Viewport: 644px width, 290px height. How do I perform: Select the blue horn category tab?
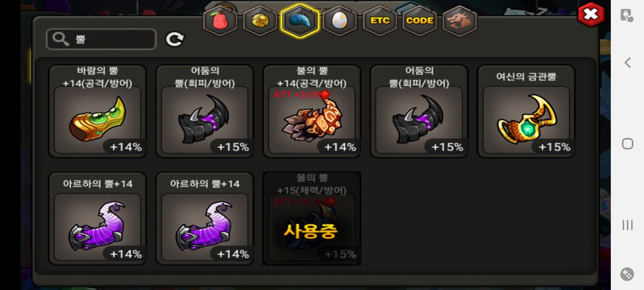click(300, 21)
